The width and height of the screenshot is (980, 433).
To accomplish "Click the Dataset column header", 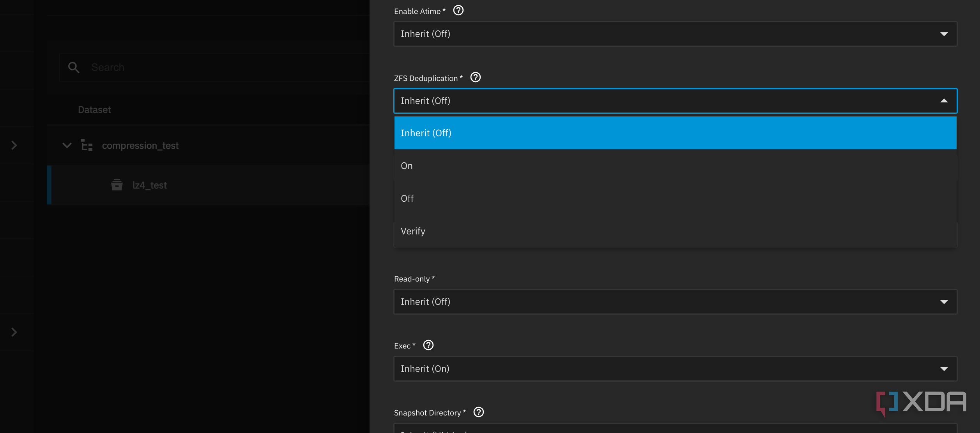I will click(94, 110).
